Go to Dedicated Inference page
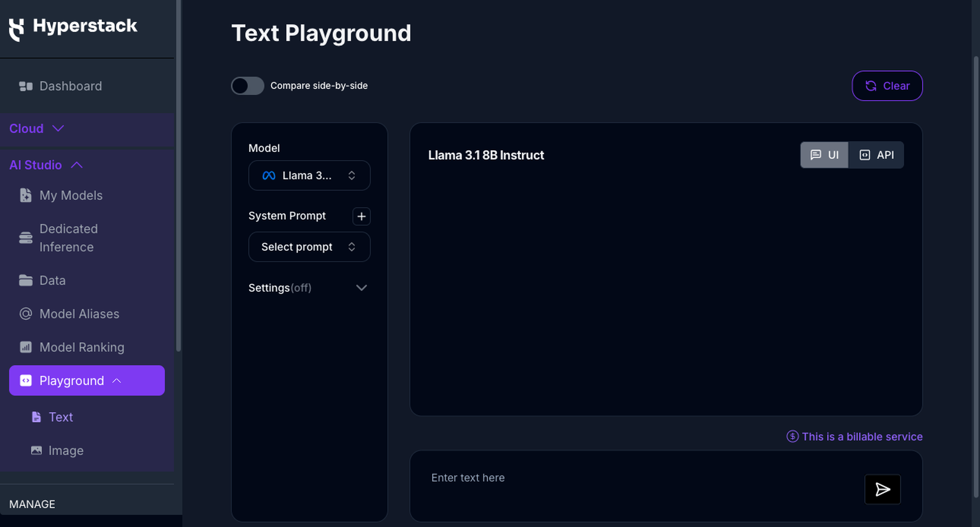Screen dimensions: 980x527 pyautogui.click(x=69, y=238)
